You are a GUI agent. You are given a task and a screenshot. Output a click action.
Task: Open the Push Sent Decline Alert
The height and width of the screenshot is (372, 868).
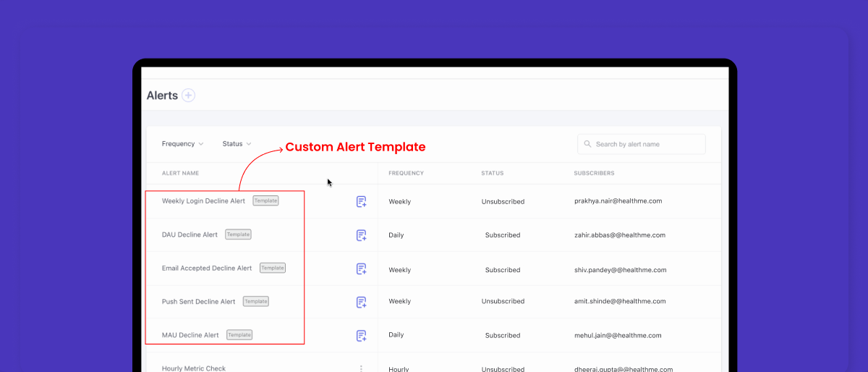click(x=198, y=302)
